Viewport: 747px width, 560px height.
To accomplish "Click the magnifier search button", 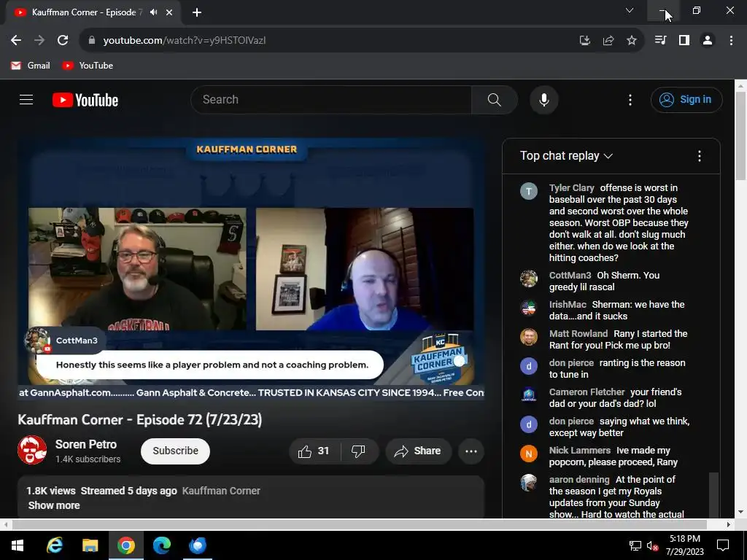I will pyautogui.click(x=495, y=99).
